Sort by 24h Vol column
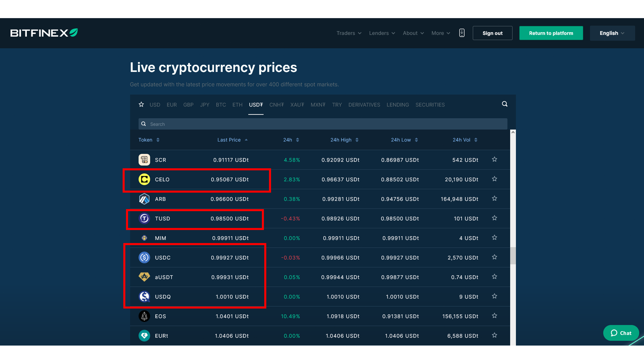Viewport: 644px width, 362px height. coord(465,140)
